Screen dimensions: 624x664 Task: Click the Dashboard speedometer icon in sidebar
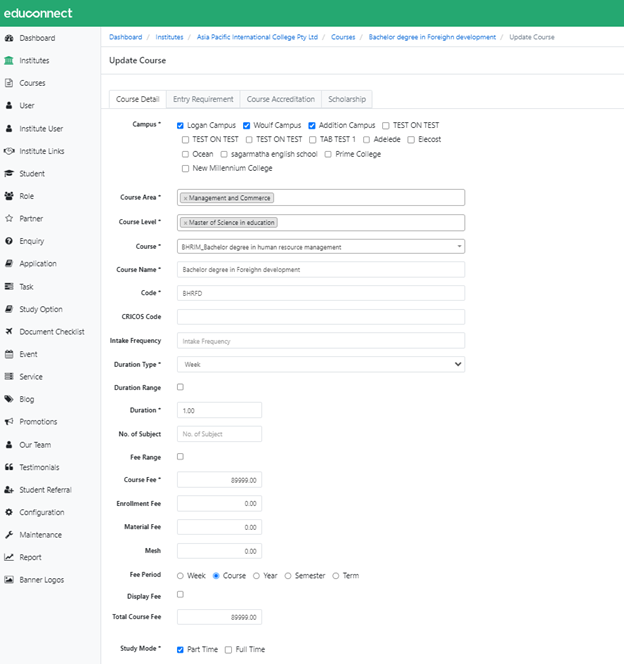[9, 38]
